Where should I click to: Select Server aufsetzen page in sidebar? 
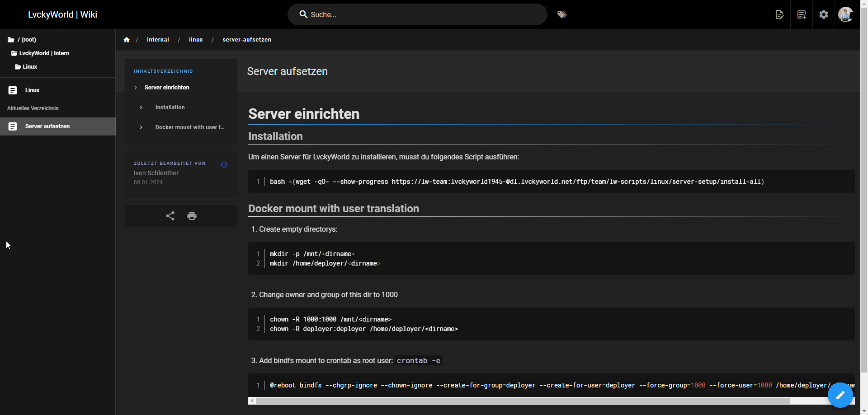[47, 126]
